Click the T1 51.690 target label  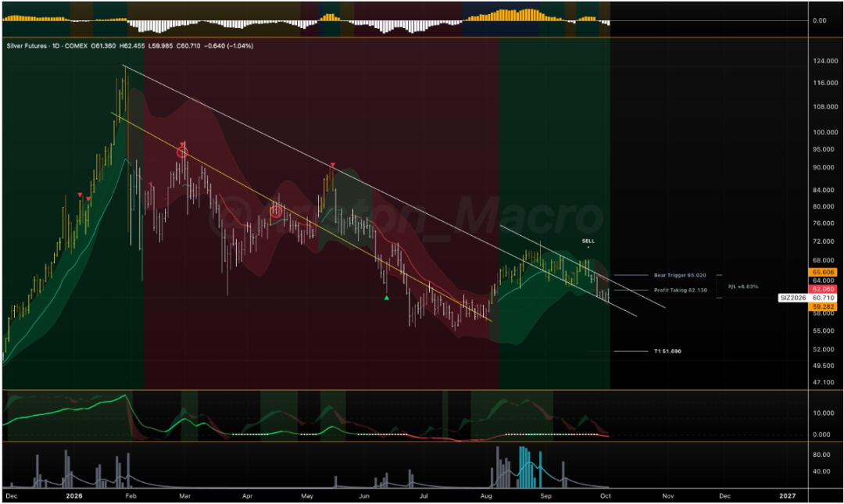click(x=667, y=351)
